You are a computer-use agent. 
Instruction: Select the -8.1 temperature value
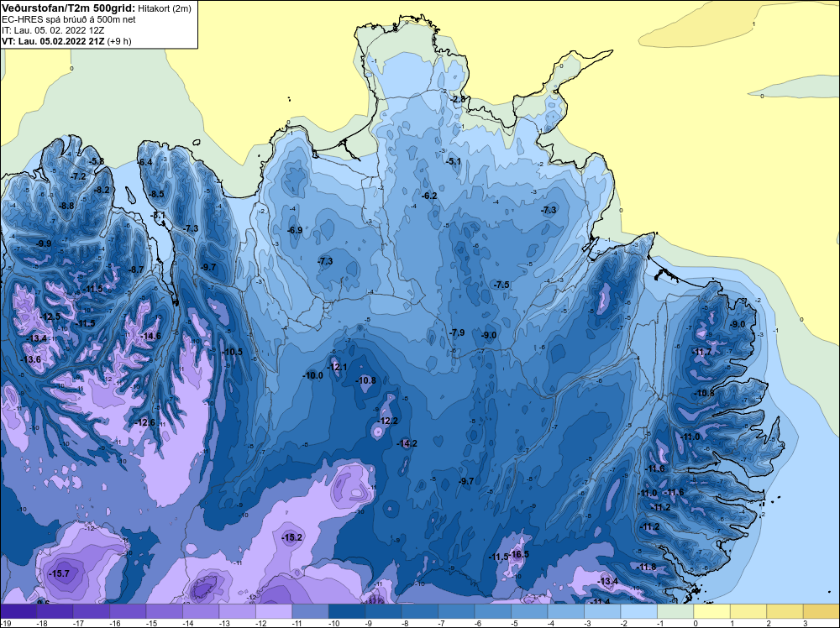click(159, 215)
